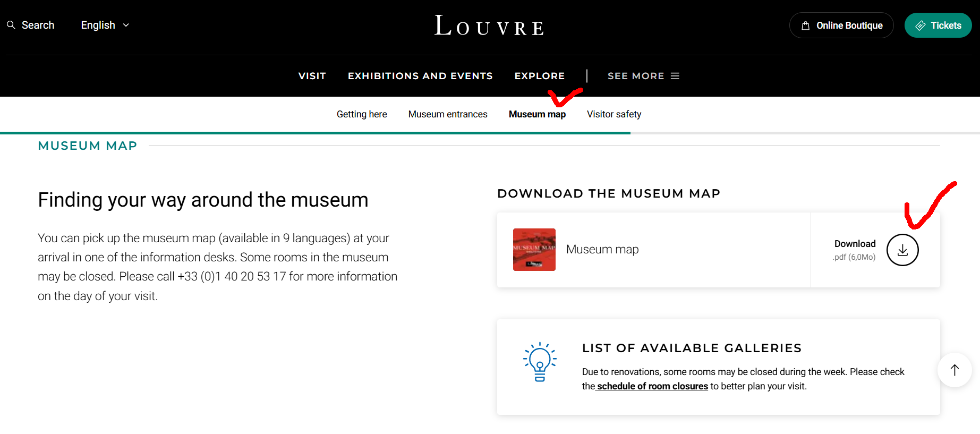Open the Visit menu
The image size is (980, 434).
click(x=312, y=76)
